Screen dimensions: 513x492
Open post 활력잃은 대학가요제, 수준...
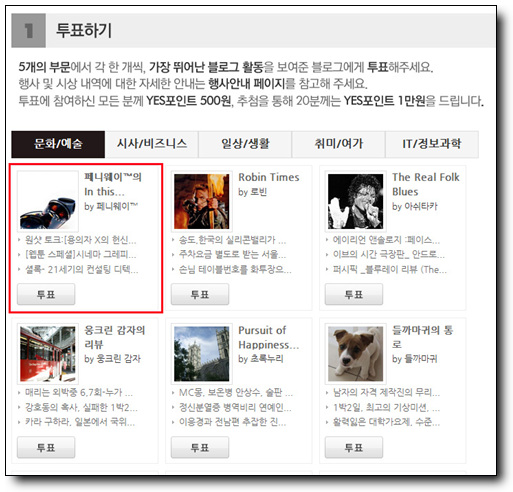pyautogui.click(x=386, y=422)
